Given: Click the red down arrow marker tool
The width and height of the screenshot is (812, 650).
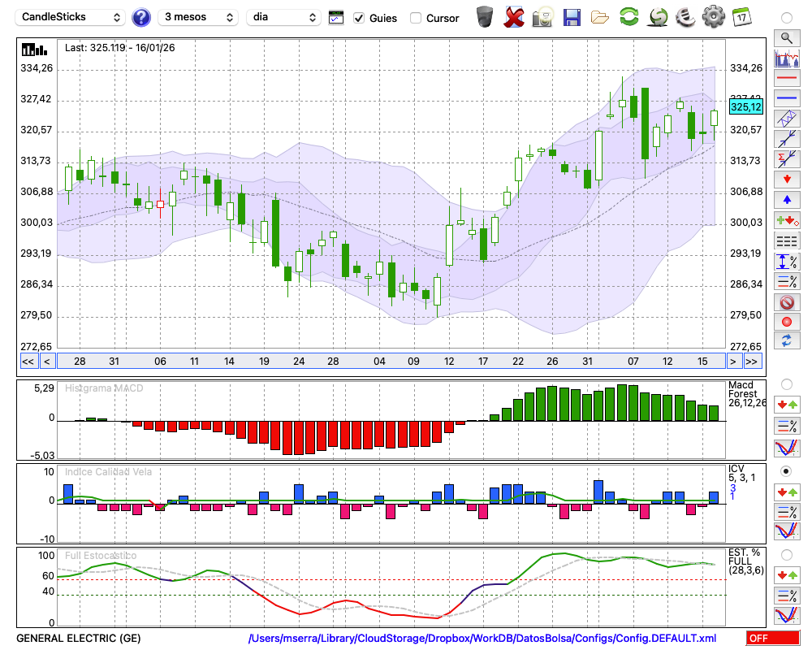Looking at the screenshot, I should tap(786, 179).
